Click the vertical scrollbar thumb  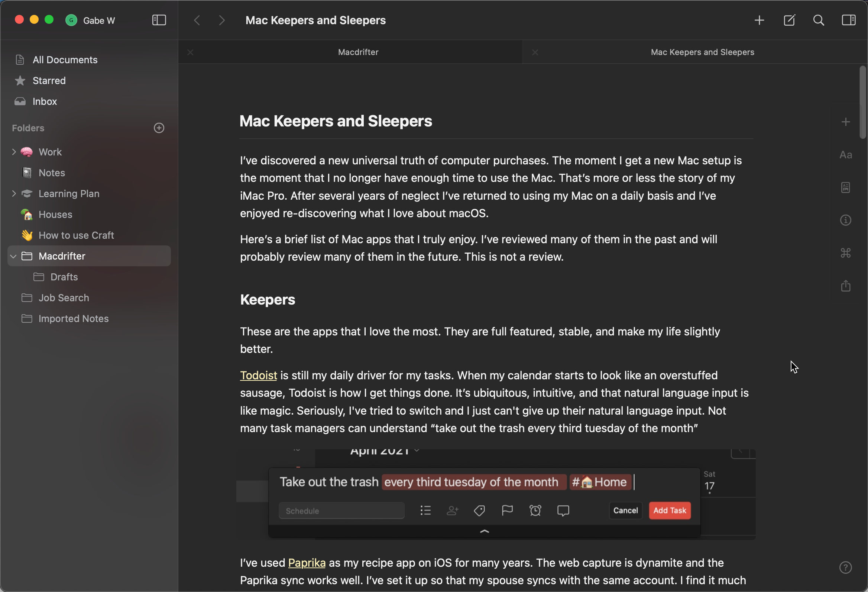[862, 102]
